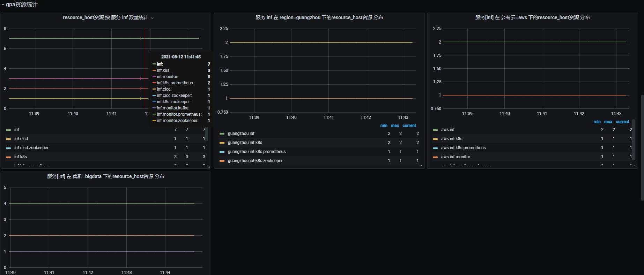Open the color swatch for guangzhou inf.k8s.zookeeper

pos(222,161)
